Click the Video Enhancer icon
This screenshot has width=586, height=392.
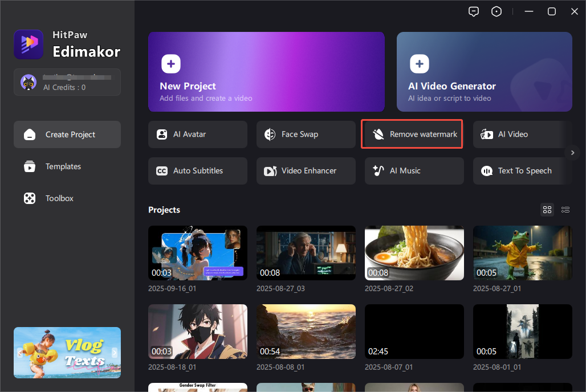tap(270, 171)
